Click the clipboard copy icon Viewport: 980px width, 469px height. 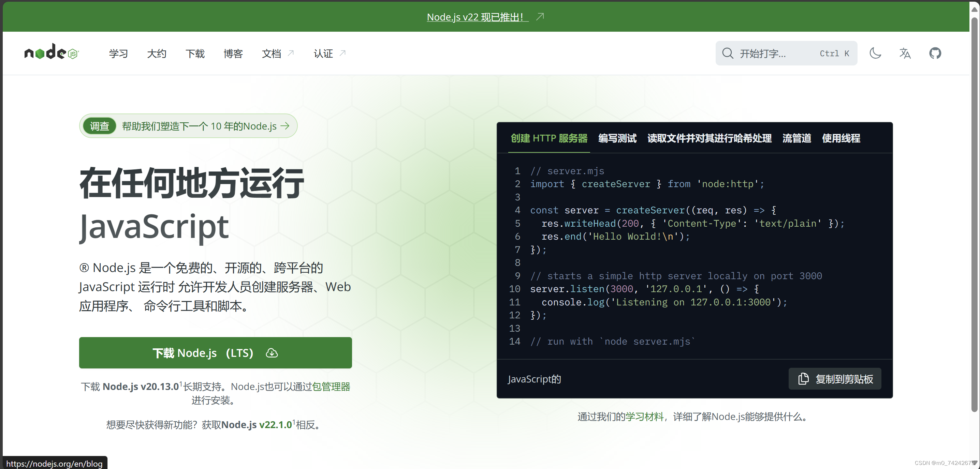coord(803,379)
